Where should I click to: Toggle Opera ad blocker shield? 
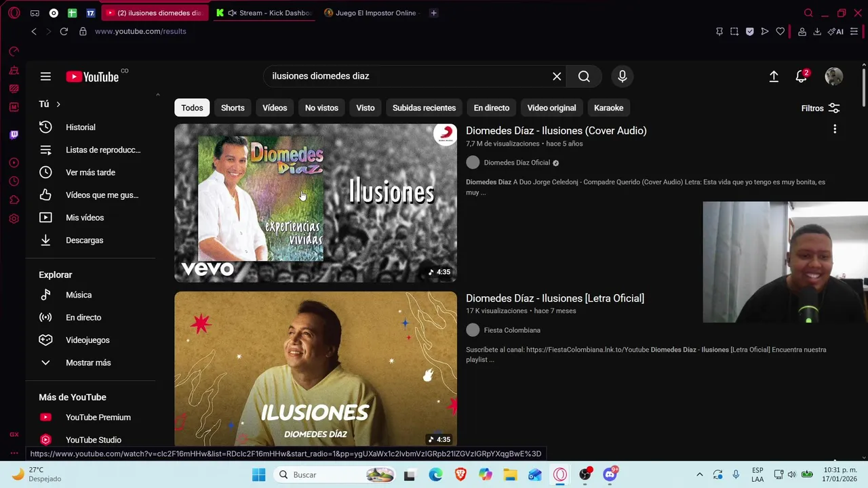click(x=749, y=31)
